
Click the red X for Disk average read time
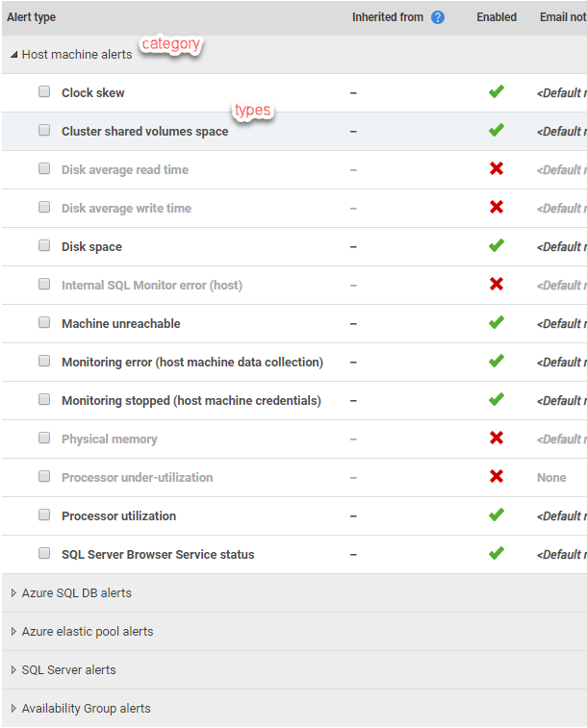pos(497,169)
